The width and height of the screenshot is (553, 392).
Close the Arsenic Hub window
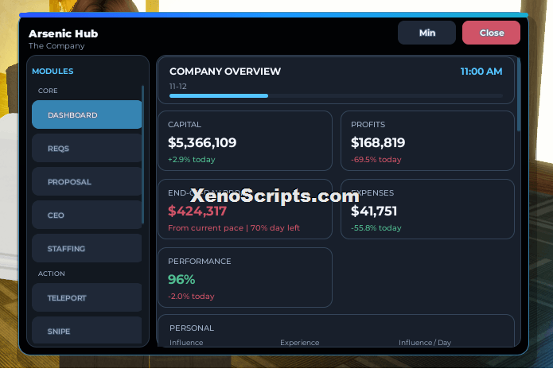(491, 33)
